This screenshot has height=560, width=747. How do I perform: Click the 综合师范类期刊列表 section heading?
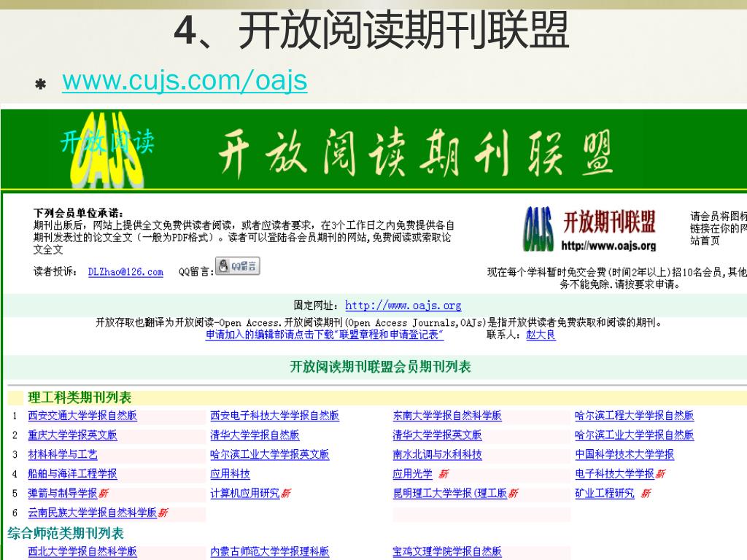pyautogui.click(x=66, y=533)
